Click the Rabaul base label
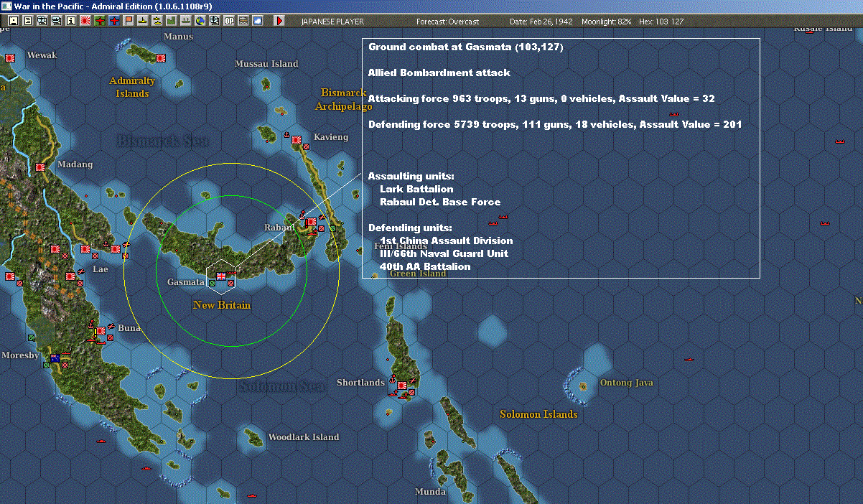 click(x=280, y=228)
